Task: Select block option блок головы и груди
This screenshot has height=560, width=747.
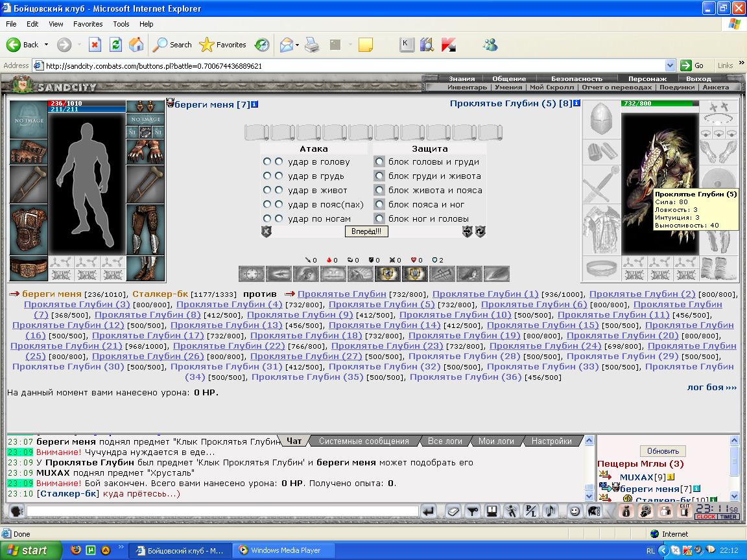Action: point(379,161)
